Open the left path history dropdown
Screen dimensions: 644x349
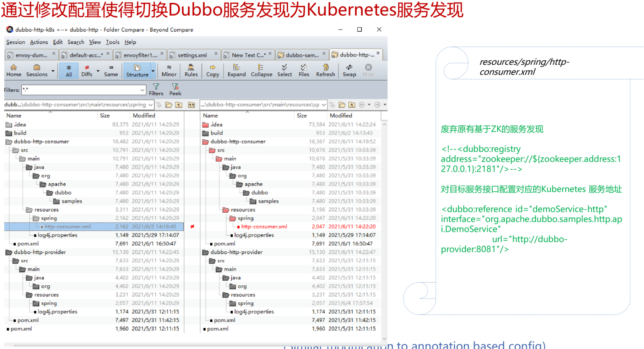[151, 105]
